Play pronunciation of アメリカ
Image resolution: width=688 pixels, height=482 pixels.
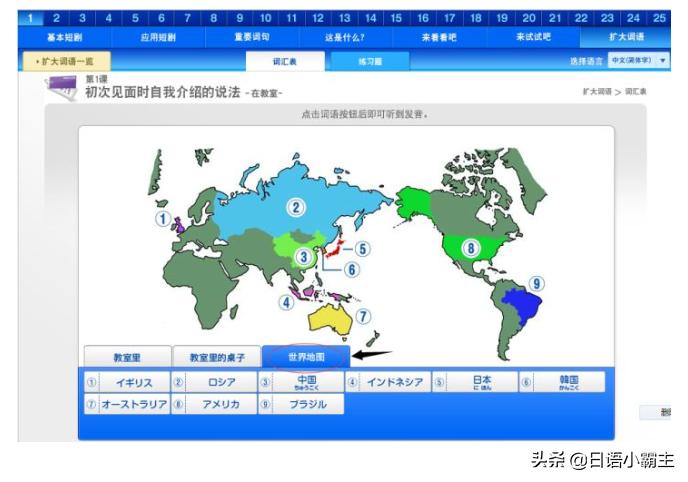(214, 404)
